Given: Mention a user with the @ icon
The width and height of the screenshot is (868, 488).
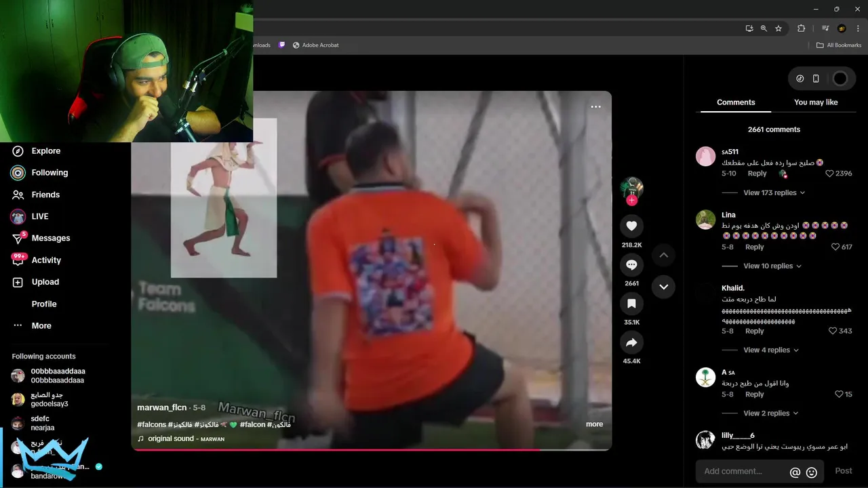Looking at the screenshot, I should tap(795, 472).
